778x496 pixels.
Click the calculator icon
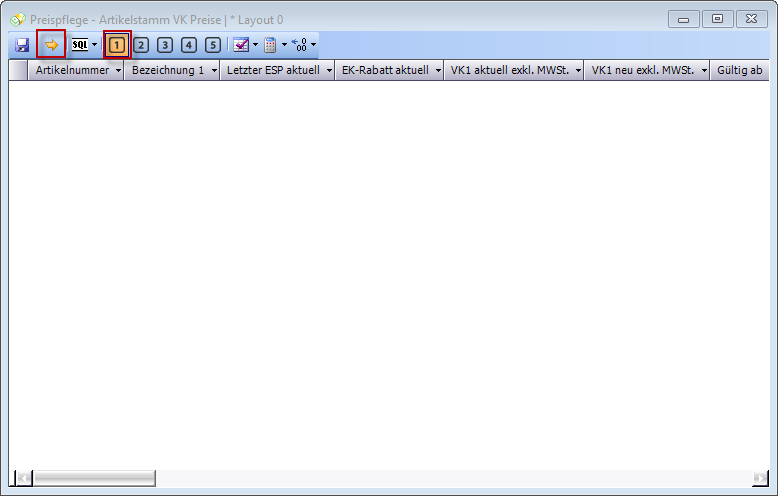coord(270,45)
